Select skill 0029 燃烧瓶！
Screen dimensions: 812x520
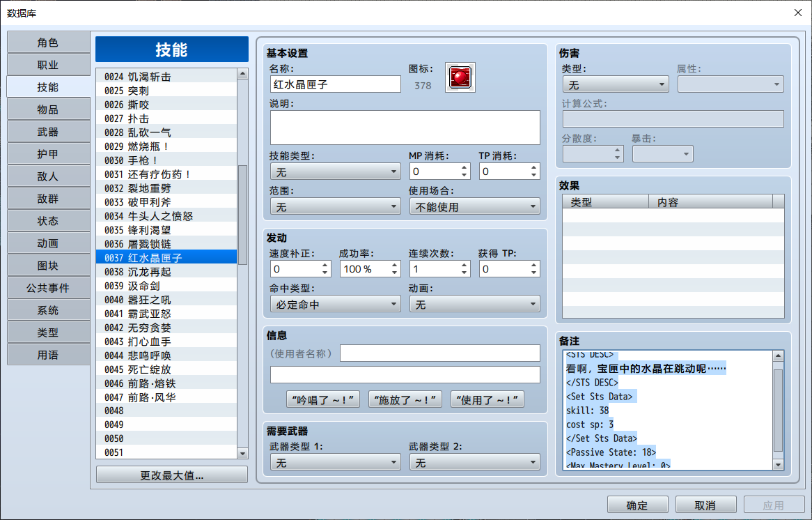166,146
